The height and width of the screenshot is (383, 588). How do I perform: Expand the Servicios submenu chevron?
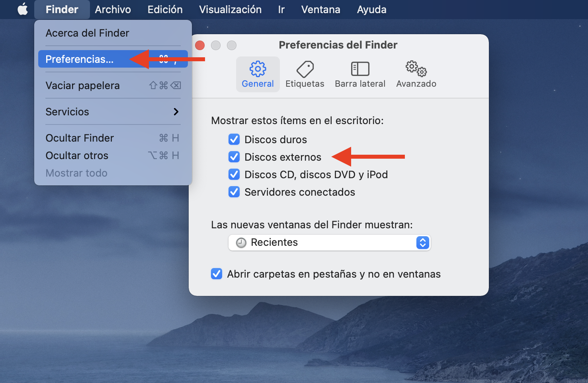click(x=176, y=112)
